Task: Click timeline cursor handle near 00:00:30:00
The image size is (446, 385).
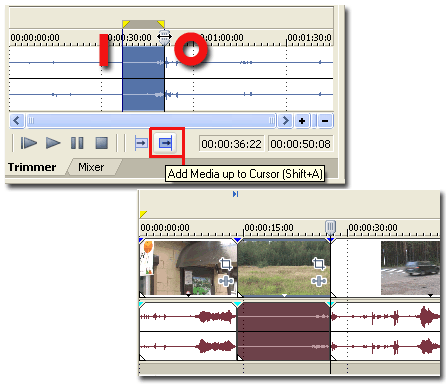Action: click(x=330, y=227)
